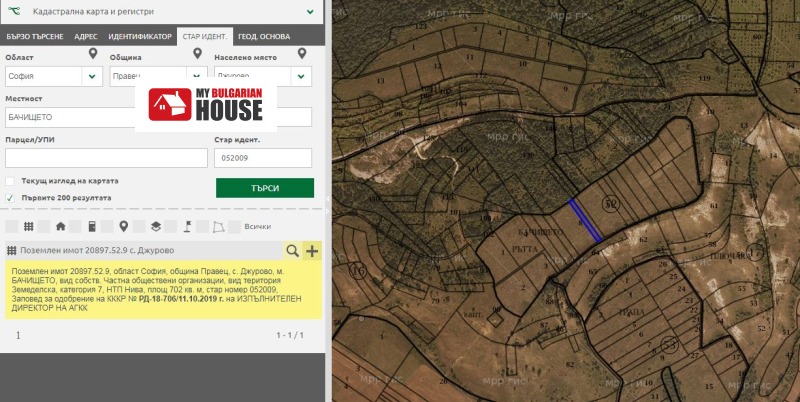The height and width of the screenshot is (402, 800).
Task: Click the grid icon beside the parcel result title
Action: [12, 250]
